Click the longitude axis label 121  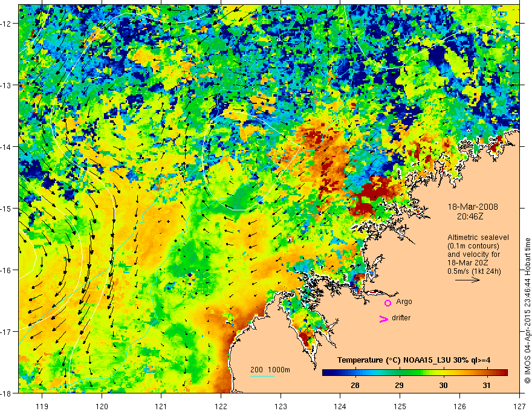pos(161,407)
